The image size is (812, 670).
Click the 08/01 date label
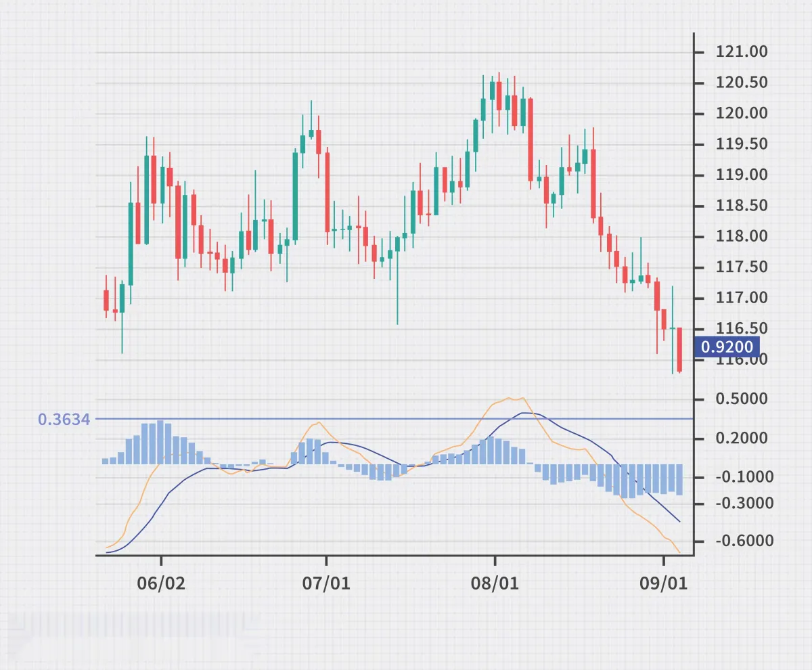click(495, 583)
